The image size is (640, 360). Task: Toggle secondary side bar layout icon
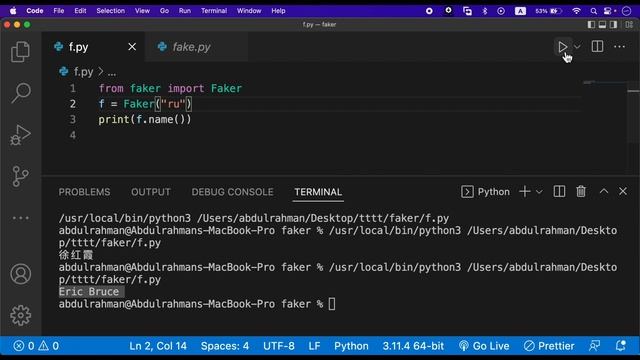click(613, 24)
